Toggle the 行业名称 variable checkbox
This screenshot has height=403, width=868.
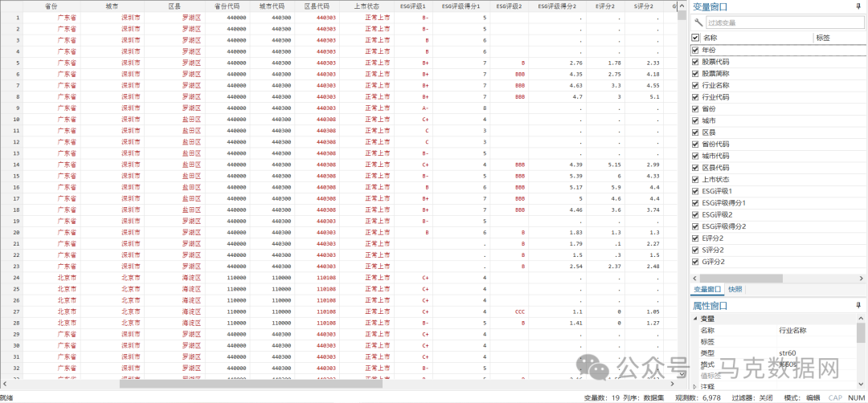[x=696, y=85]
